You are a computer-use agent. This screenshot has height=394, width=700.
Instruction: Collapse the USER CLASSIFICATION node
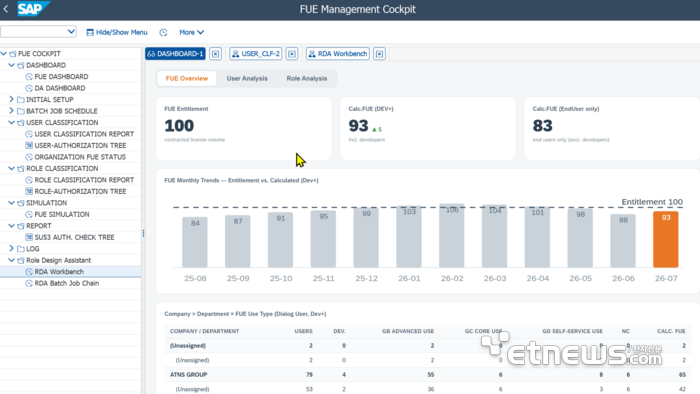[x=12, y=122]
